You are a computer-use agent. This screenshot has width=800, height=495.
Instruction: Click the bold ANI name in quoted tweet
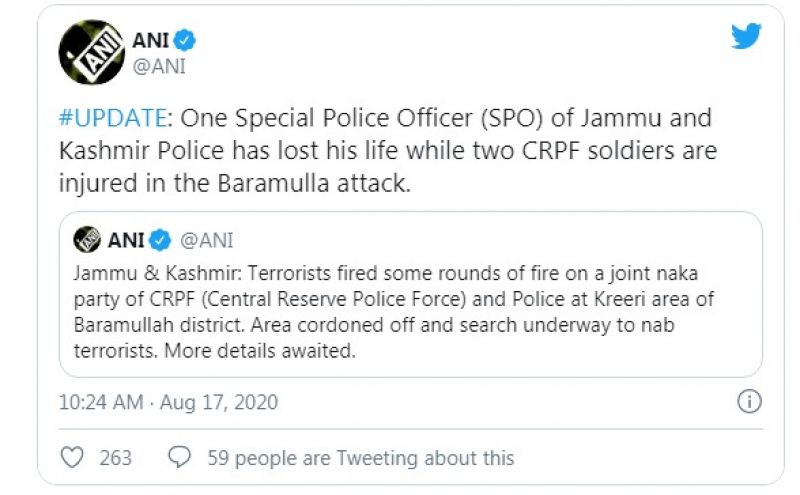[x=127, y=240]
